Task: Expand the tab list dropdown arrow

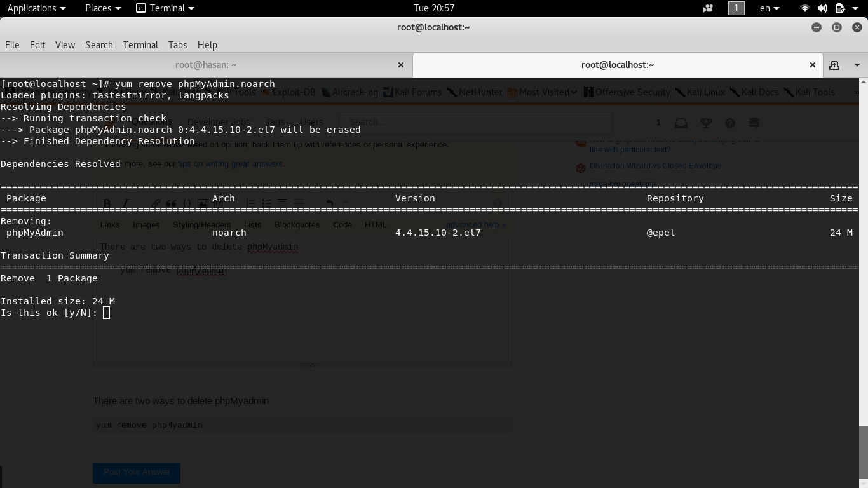Action: (857, 65)
